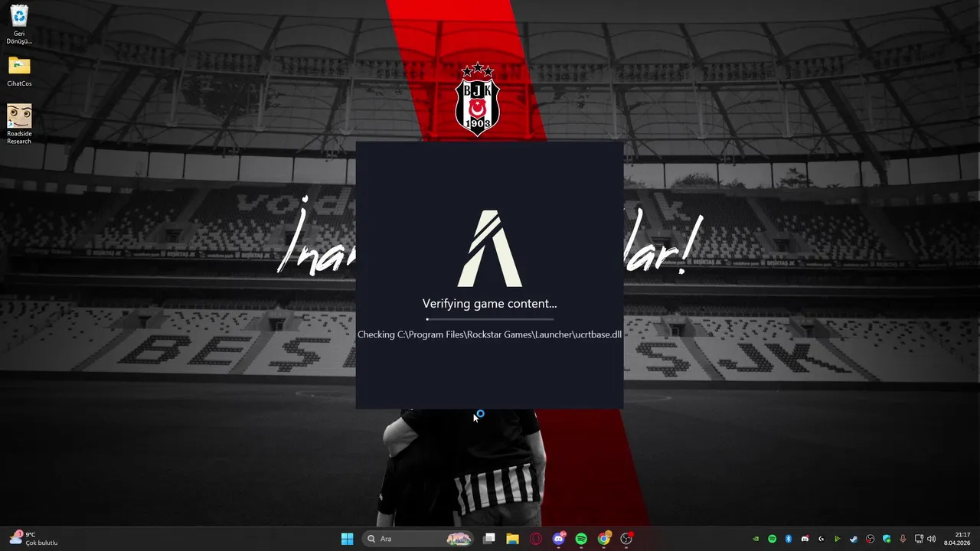Open the network status tray icon
The height and width of the screenshot is (551, 980).
(x=919, y=539)
